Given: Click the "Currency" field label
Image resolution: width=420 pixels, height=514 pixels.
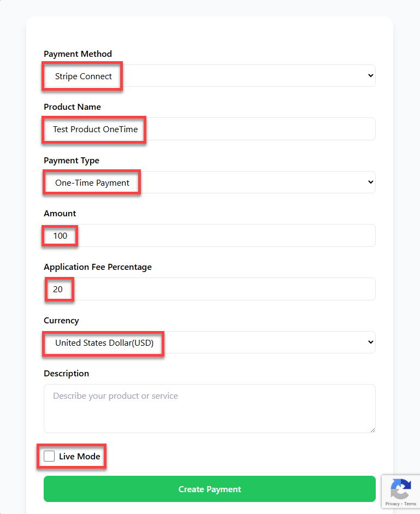Looking at the screenshot, I should point(61,321).
